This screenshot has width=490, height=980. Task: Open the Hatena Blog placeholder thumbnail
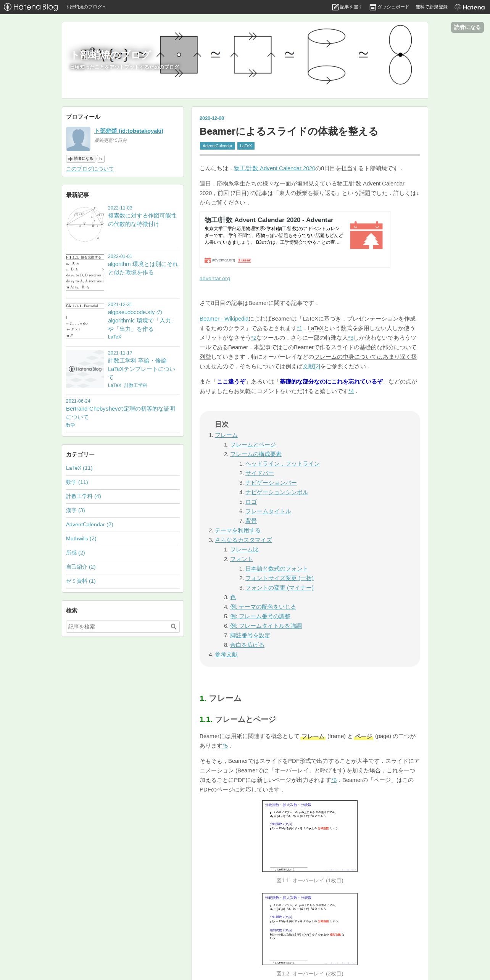click(85, 369)
